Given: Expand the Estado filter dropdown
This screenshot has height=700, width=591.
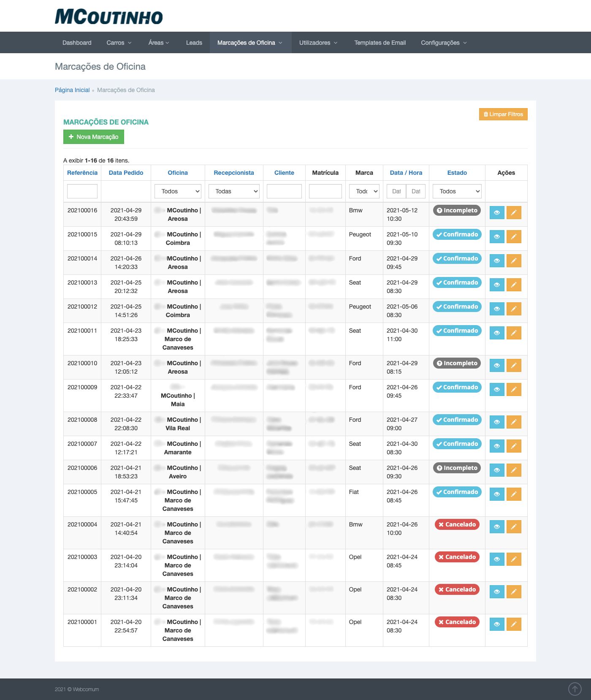Looking at the screenshot, I should point(457,191).
